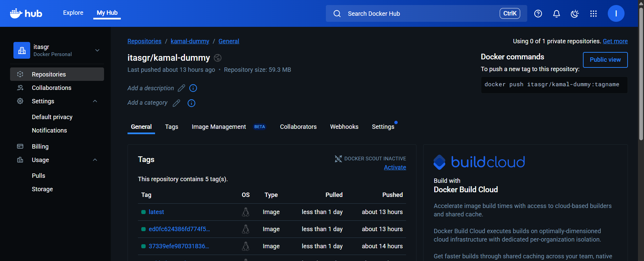Click the Billing card icon
Viewport: 644px width, 261px height.
(x=20, y=146)
